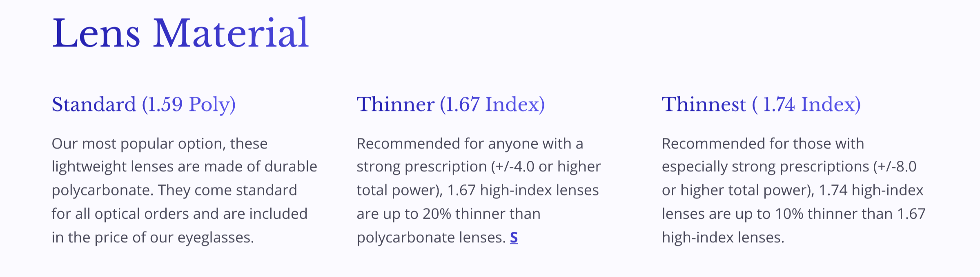Screen dimensions: 980x277
Task: Select the "Thinner (1.67 Index)" heading
Action: (x=450, y=104)
